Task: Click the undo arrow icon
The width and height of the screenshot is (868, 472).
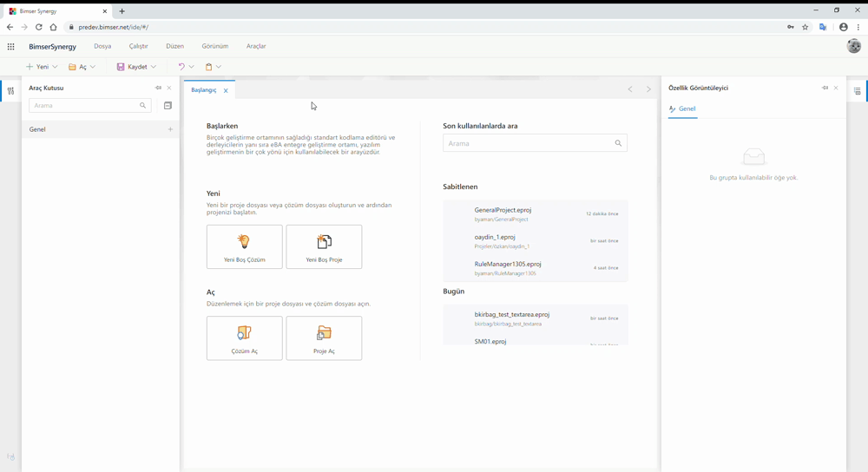Action: click(181, 67)
